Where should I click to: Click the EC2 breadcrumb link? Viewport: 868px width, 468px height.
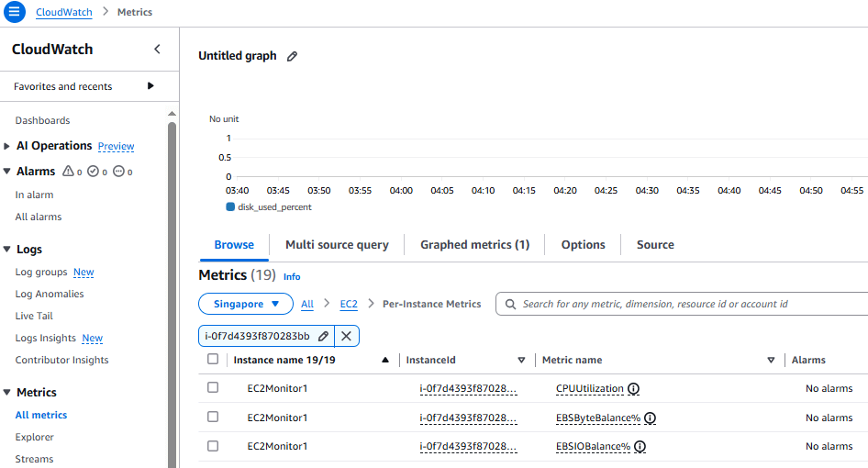pos(349,304)
